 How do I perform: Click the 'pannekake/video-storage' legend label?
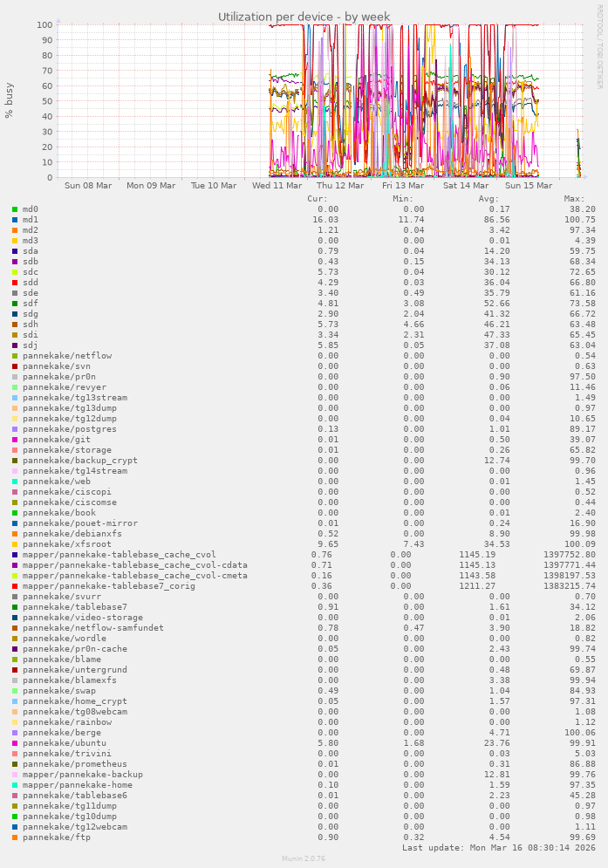pyautogui.click(x=83, y=618)
